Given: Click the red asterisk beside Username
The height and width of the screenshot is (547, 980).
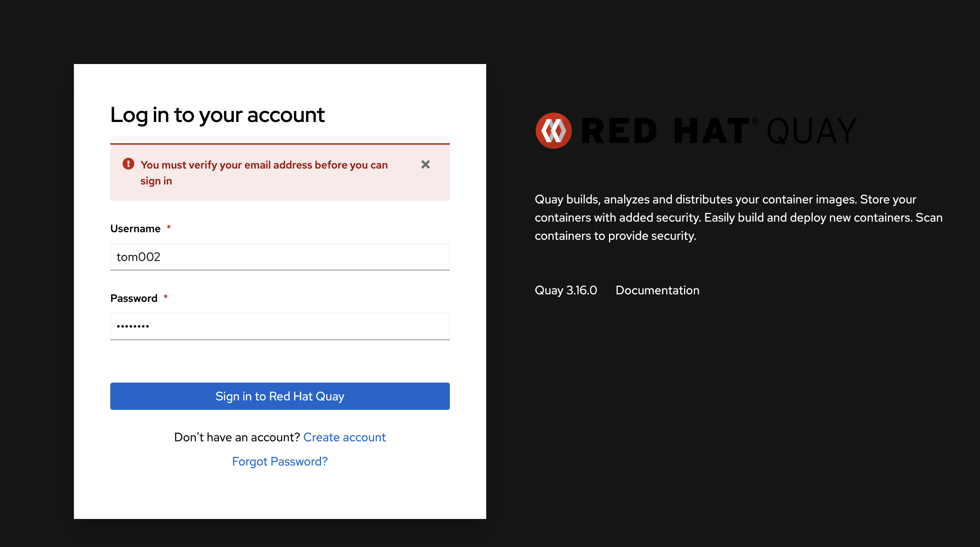Looking at the screenshot, I should [169, 227].
